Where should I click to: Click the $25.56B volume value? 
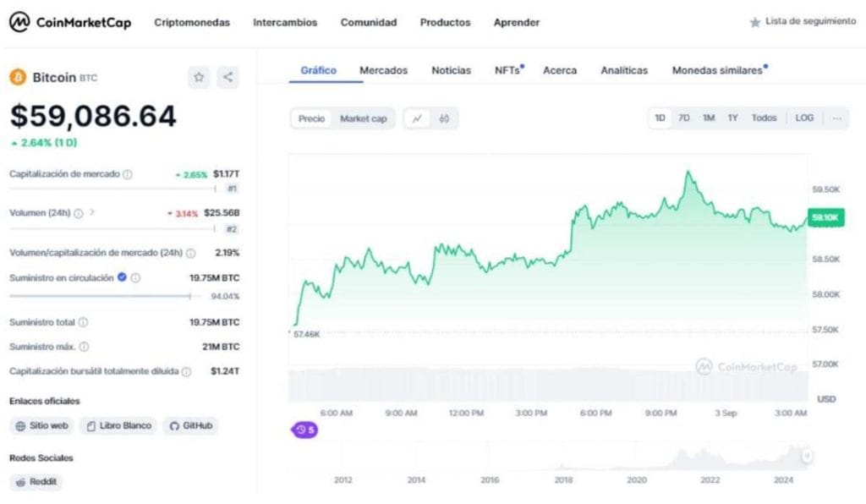point(222,213)
